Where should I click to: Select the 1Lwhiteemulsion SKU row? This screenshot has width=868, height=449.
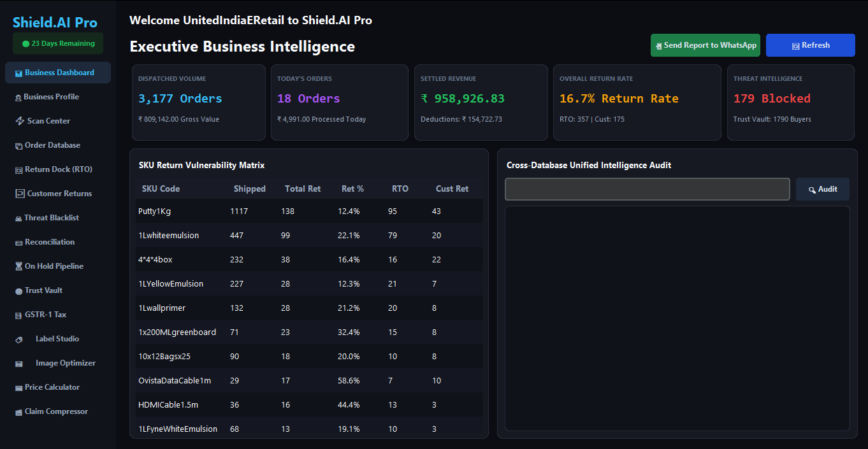tap(308, 235)
